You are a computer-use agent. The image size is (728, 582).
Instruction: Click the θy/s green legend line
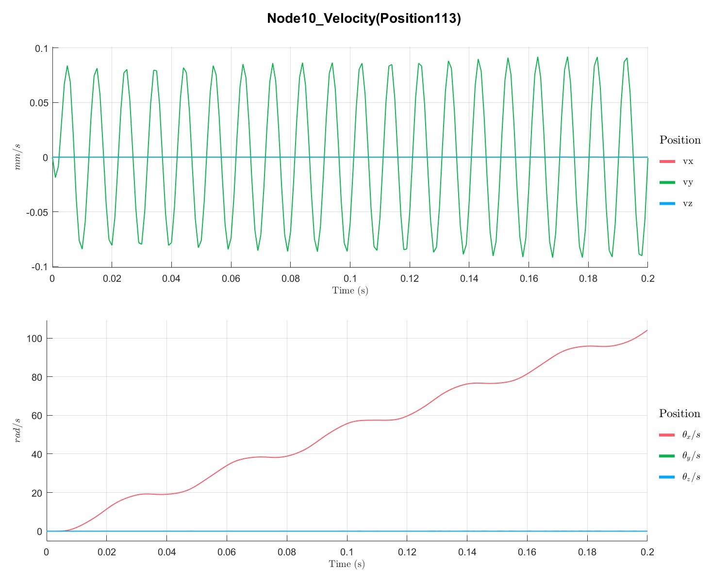667,456
